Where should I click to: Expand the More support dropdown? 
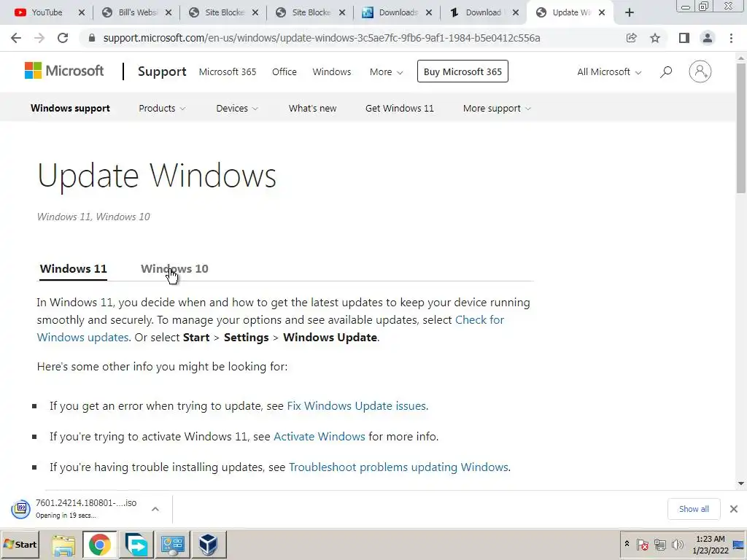coord(496,108)
